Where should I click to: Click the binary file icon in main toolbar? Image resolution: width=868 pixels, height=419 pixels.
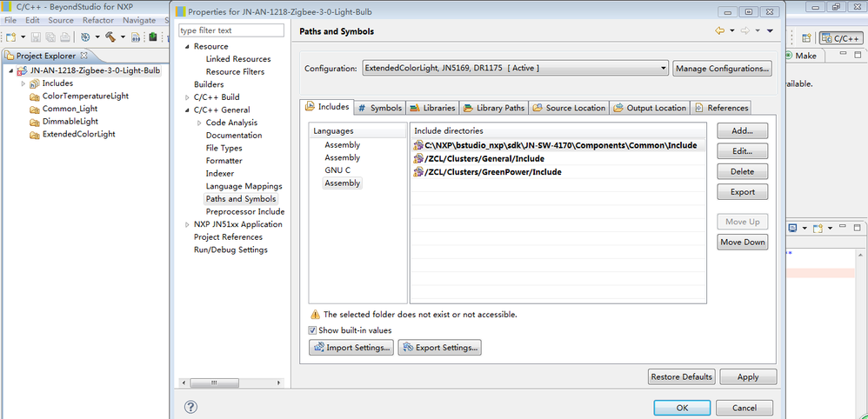[135, 37]
